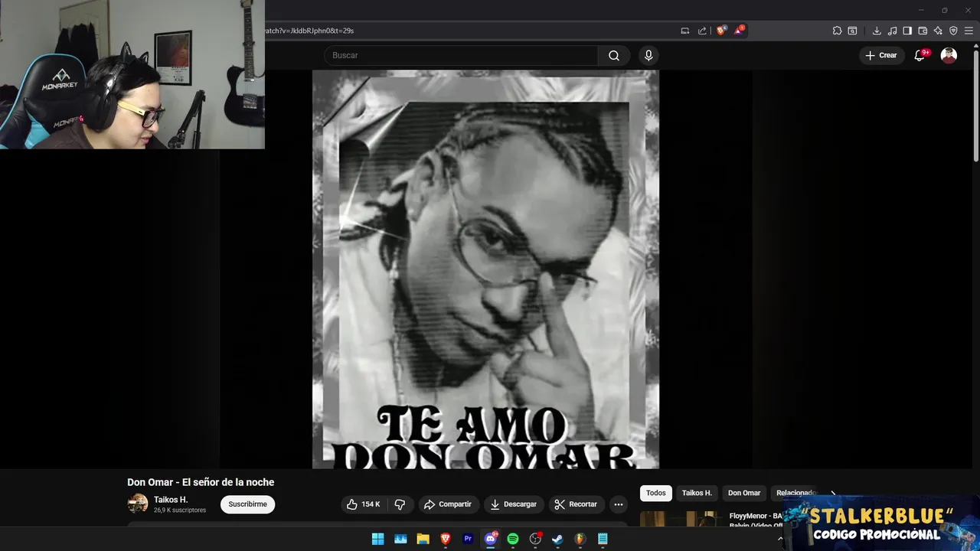Like the video with 154 K thumbs up
The height and width of the screenshot is (551, 980).
point(364,504)
